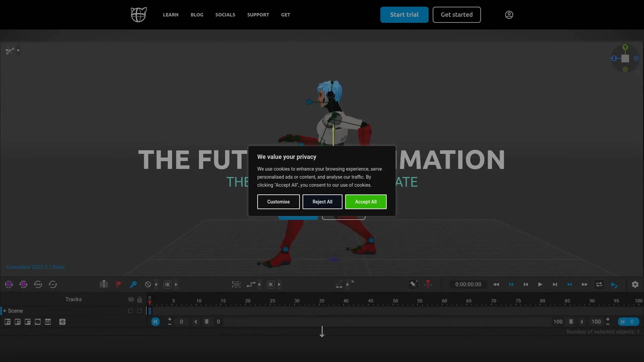Click the list icon right of the left 0 field
The height and width of the screenshot is (362, 644).
(207, 322)
